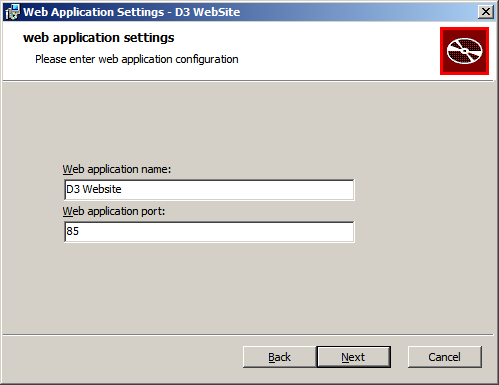Click the 'Web application port:' label
Image resolution: width=499 pixels, height=385 pixels.
pyautogui.click(x=114, y=211)
